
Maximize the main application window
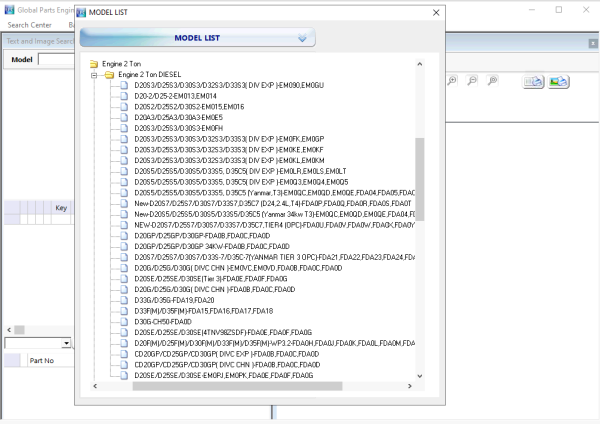pyautogui.click(x=559, y=10)
